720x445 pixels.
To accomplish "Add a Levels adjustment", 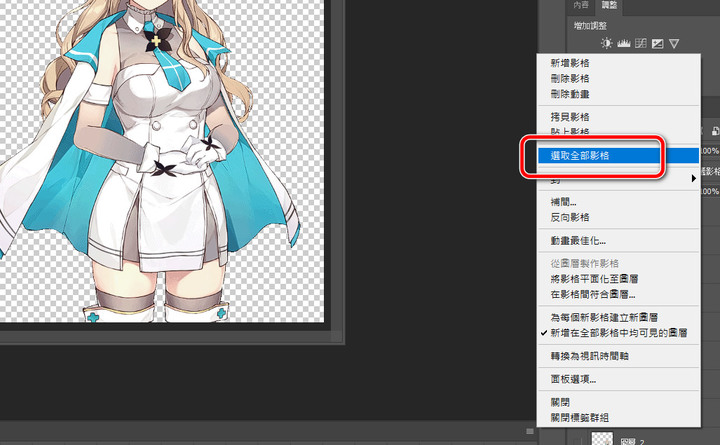I will [624, 43].
